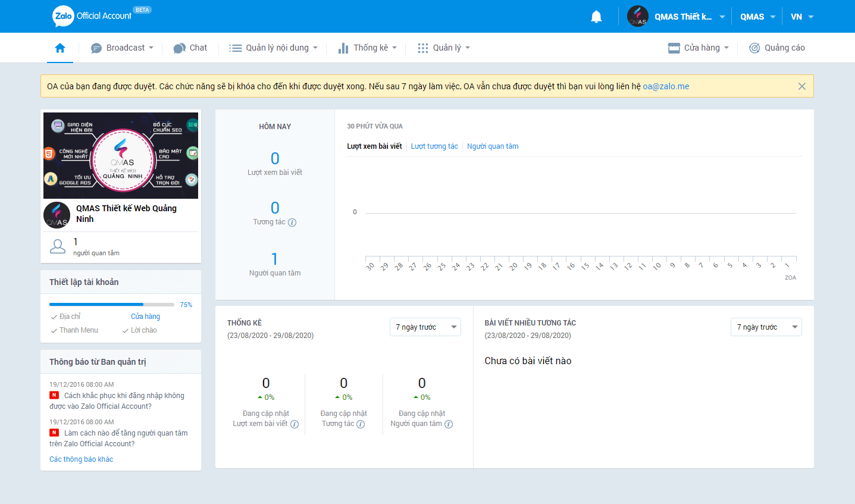The height and width of the screenshot is (504, 855).
Task: Select the Lượt tương tác chart tab
Action: click(434, 146)
